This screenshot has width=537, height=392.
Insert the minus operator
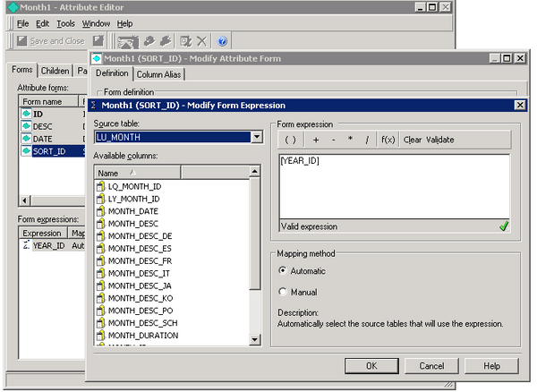[333, 140]
